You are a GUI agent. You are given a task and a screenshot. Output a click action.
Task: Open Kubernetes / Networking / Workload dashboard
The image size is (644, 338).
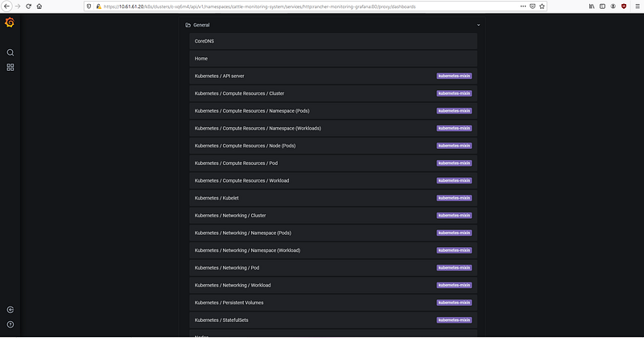point(333,286)
